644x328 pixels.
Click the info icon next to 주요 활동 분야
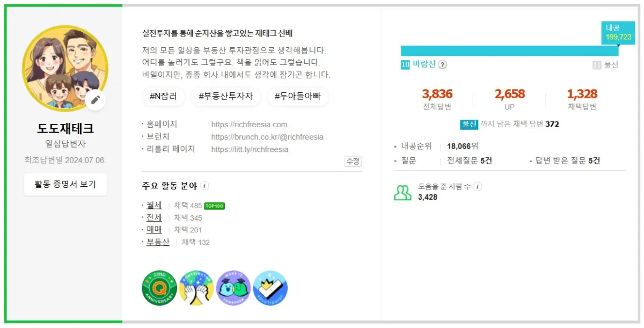(x=204, y=185)
